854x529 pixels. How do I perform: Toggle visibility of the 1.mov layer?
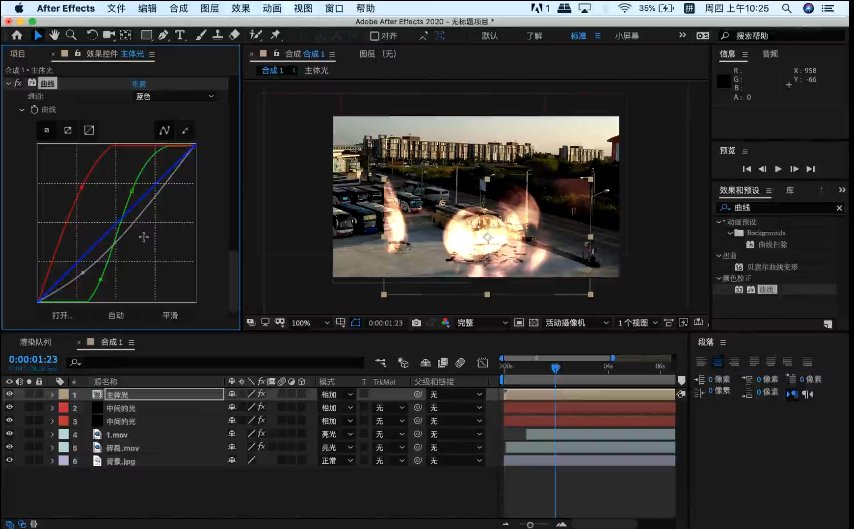pos(9,435)
